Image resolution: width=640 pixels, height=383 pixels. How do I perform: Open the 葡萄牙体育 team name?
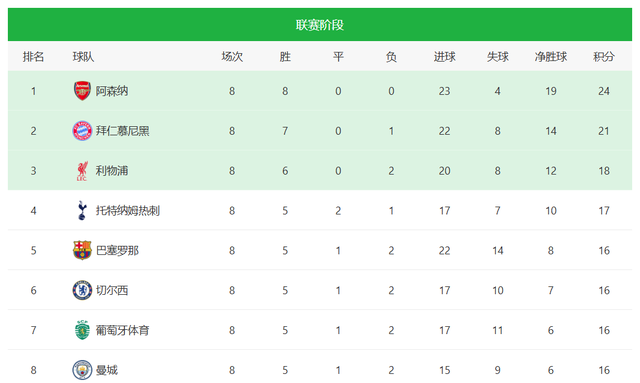(122, 330)
